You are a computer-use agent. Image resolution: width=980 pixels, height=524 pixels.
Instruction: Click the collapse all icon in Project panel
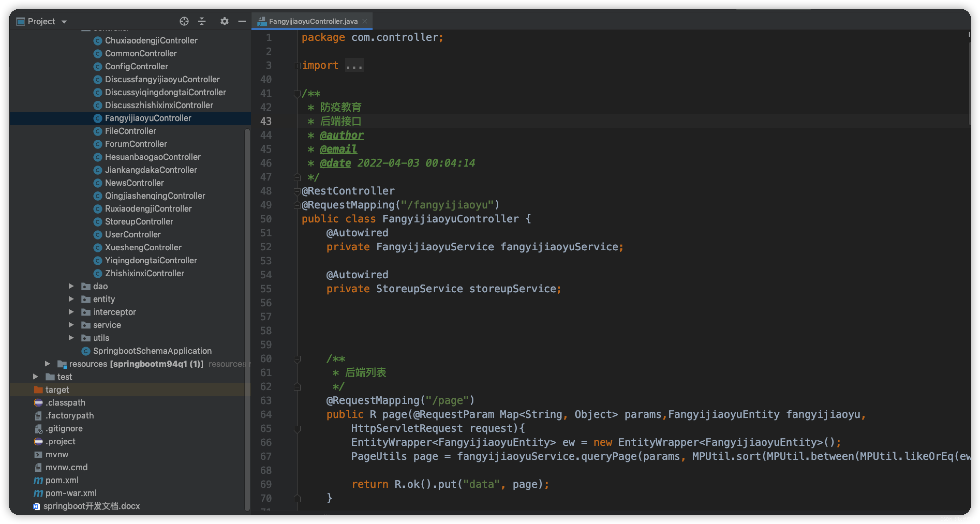(202, 21)
